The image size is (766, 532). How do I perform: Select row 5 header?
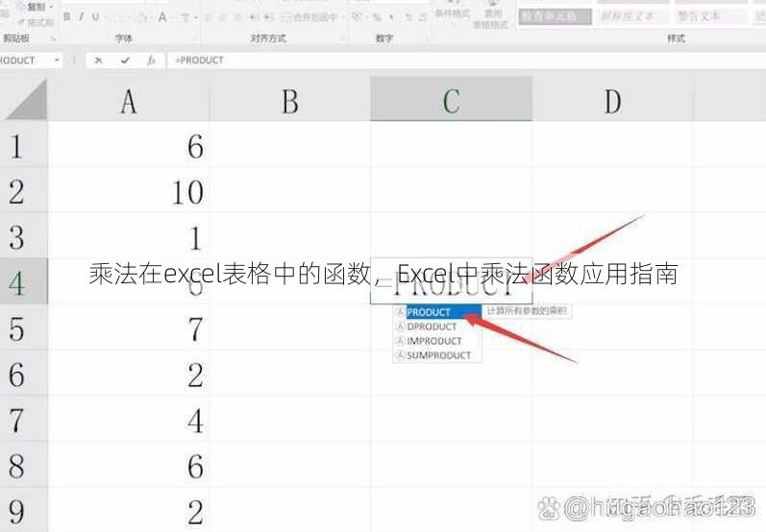pos(23,327)
